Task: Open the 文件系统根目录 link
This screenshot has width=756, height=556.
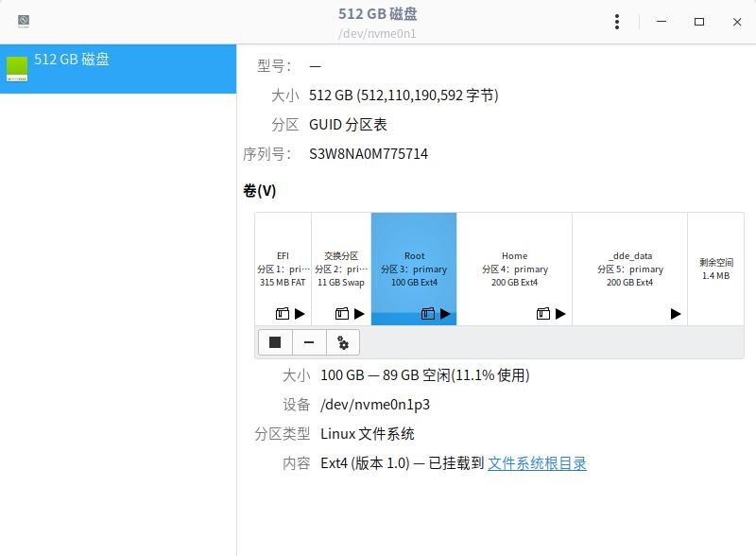Action: pyautogui.click(x=537, y=463)
